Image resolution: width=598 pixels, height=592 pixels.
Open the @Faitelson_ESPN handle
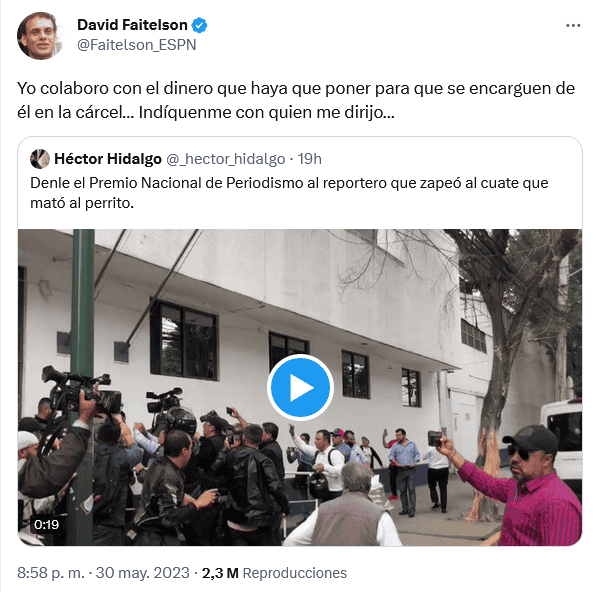pos(137,45)
